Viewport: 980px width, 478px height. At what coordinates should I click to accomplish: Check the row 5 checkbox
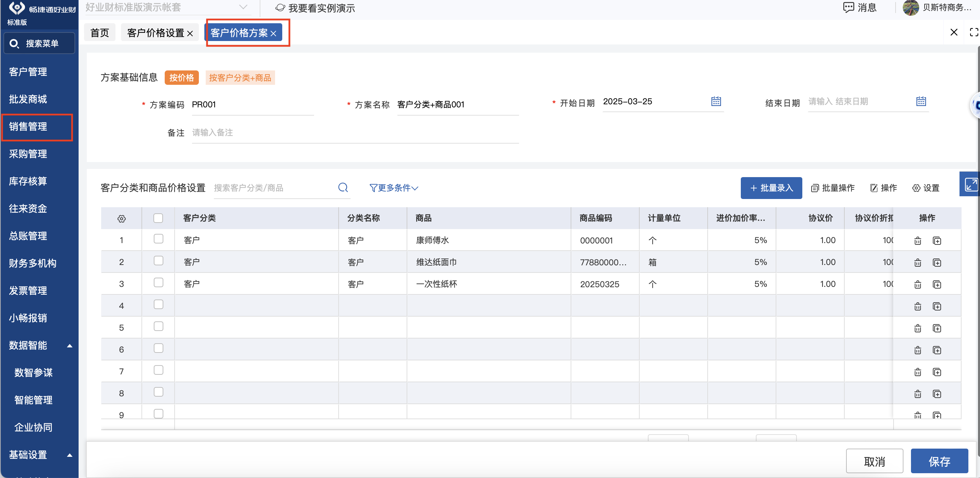coord(158,327)
